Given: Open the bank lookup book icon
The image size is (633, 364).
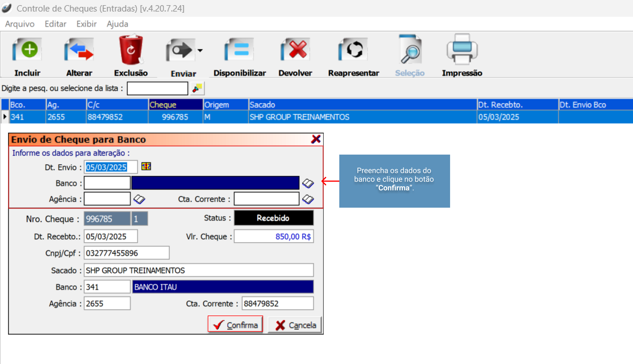Looking at the screenshot, I should [x=308, y=183].
